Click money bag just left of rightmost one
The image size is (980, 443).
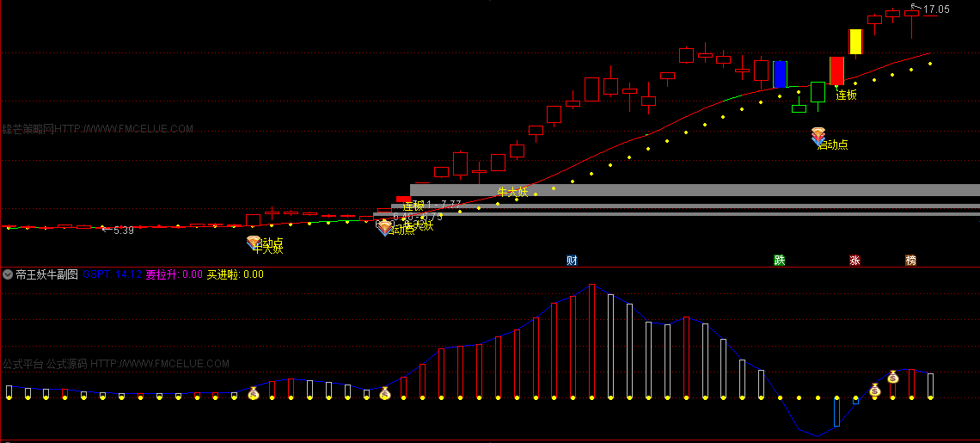[874, 391]
